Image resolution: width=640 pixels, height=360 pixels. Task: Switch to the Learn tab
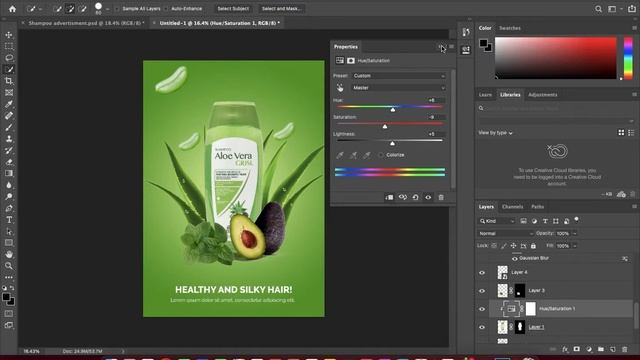tap(485, 95)
